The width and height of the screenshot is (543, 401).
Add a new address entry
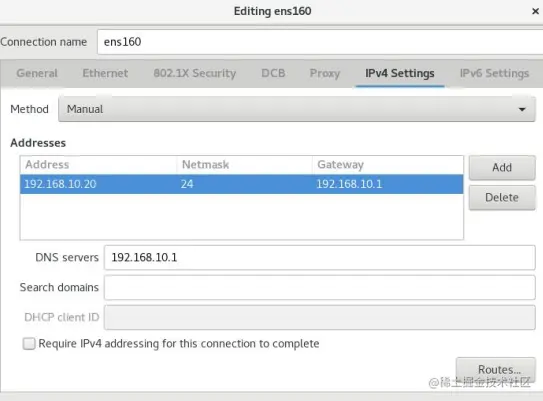(502, 168)
